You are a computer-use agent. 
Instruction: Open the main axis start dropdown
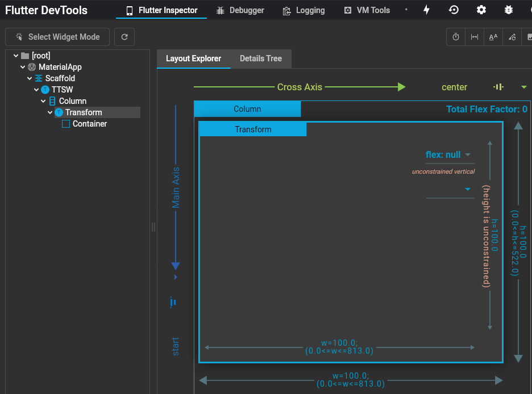coord(176,277)
